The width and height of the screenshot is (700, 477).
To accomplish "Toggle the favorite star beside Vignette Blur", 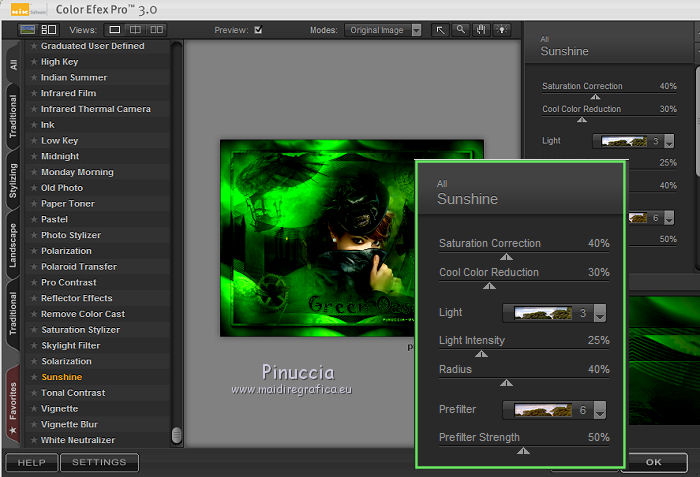I will pyautogui.click(x=33, y=424).
